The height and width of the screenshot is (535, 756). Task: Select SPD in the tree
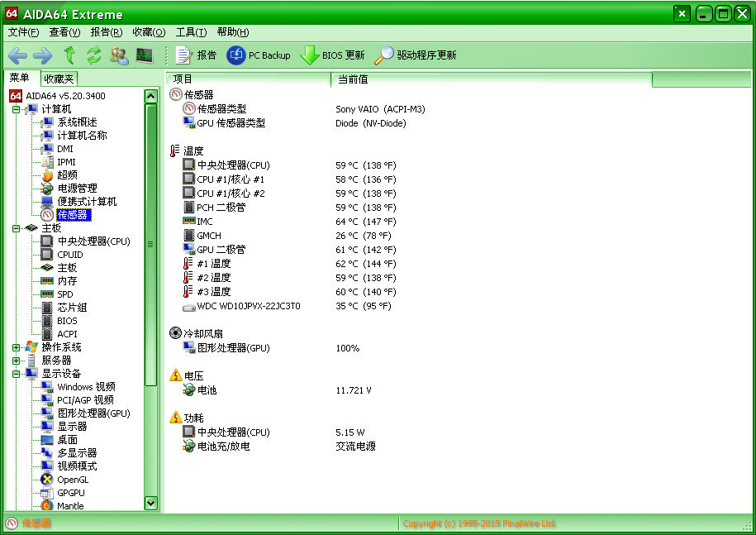[x=65, y=294]
